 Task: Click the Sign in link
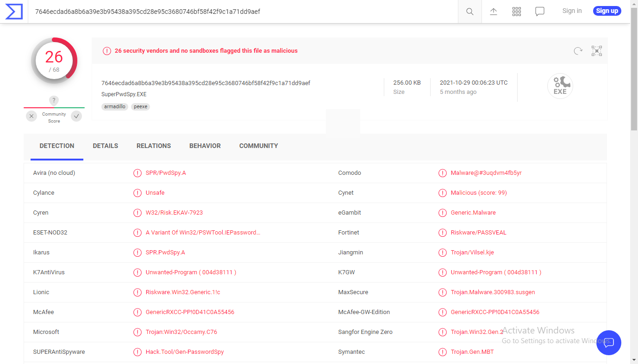pos(572,11)
